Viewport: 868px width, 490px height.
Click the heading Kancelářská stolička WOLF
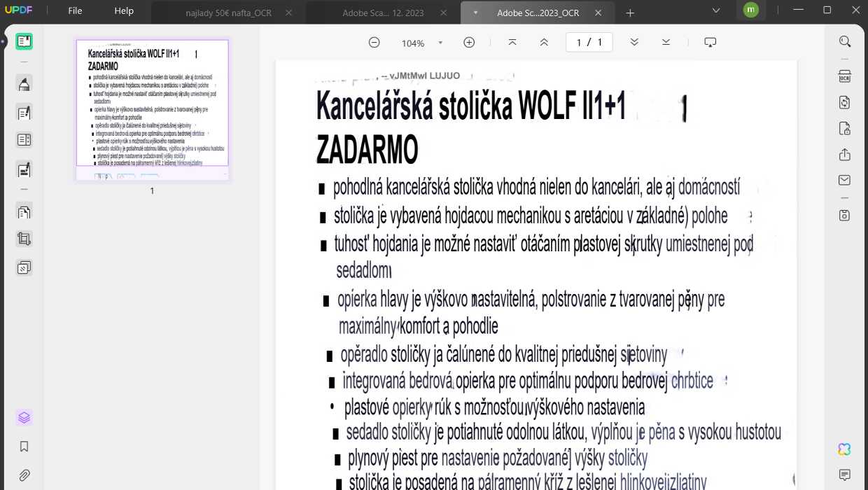pos(470,106)
